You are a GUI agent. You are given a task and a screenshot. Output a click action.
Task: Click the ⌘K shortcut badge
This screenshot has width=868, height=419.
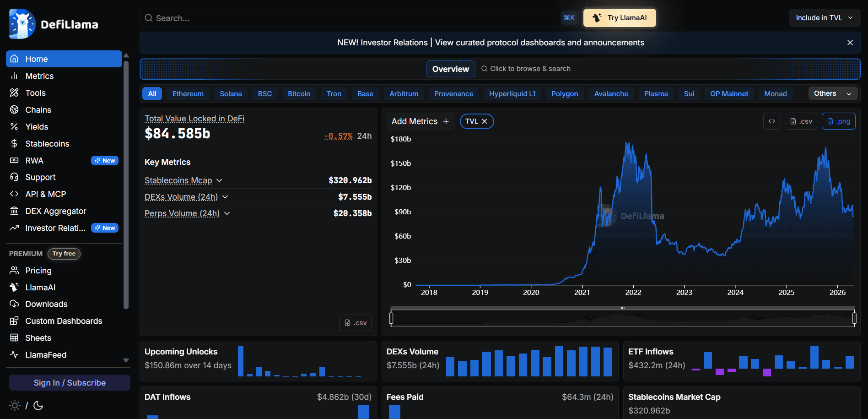569,18
